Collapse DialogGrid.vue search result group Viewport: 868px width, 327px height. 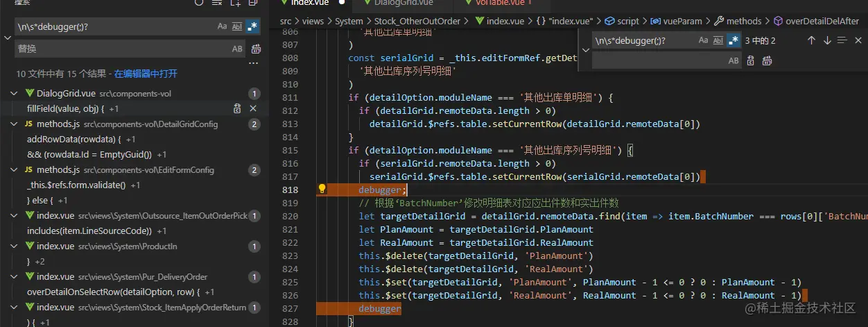point(15,93)
